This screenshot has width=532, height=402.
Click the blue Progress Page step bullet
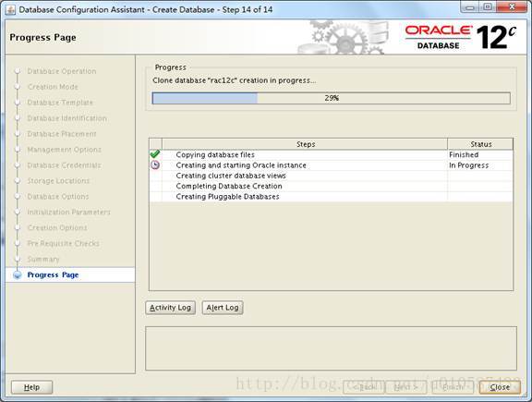18,275
